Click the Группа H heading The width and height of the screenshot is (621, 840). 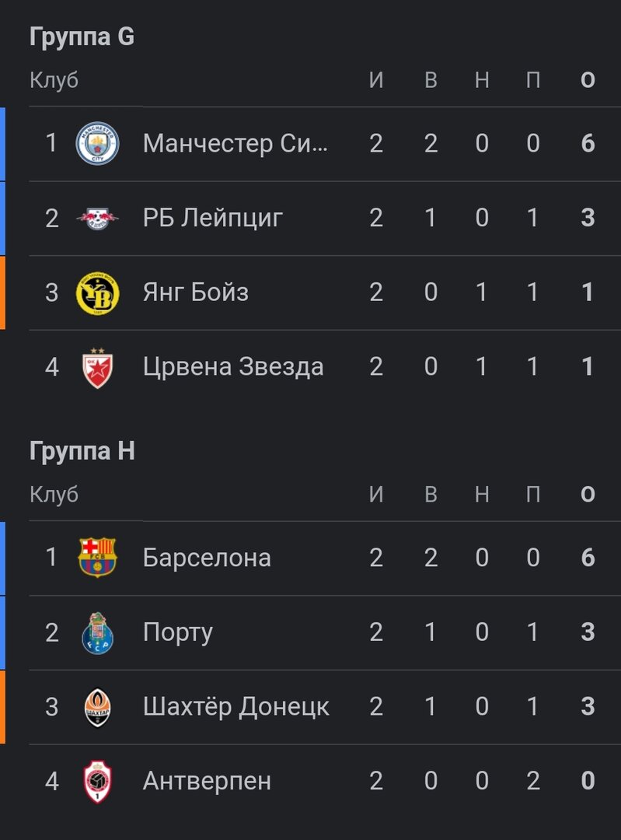[82, 451]
